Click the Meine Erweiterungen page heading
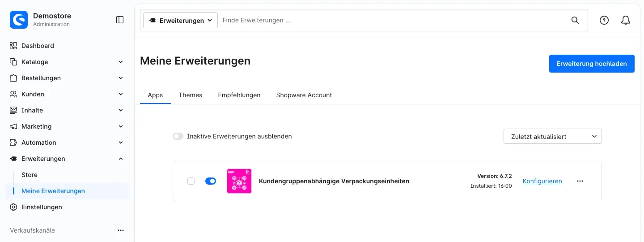The image size is (644, 242). click(x=195, y=61)
